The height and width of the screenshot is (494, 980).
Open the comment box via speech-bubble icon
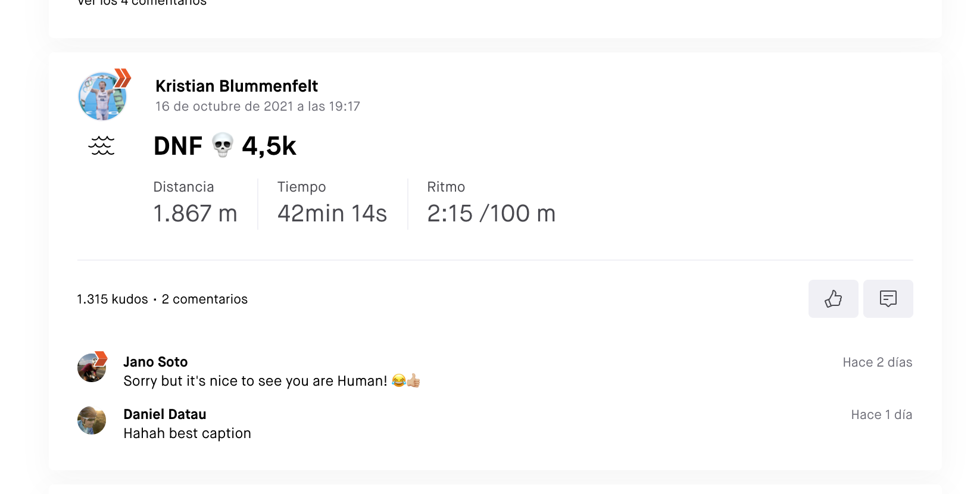(888, 299)
